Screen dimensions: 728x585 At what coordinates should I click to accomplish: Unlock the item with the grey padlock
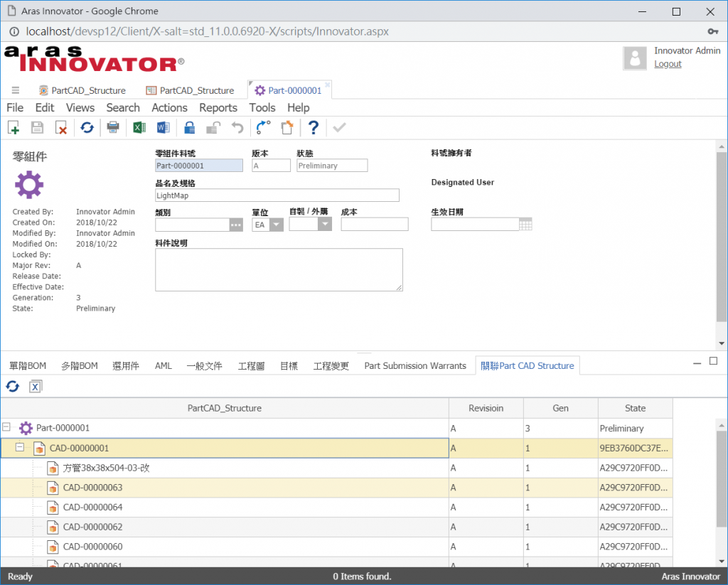coord(213,127)
